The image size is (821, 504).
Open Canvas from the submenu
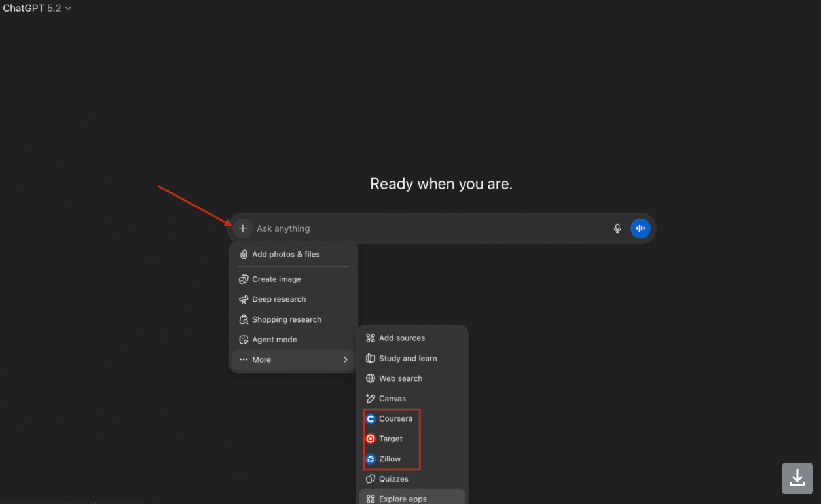(x=392, y=399)
